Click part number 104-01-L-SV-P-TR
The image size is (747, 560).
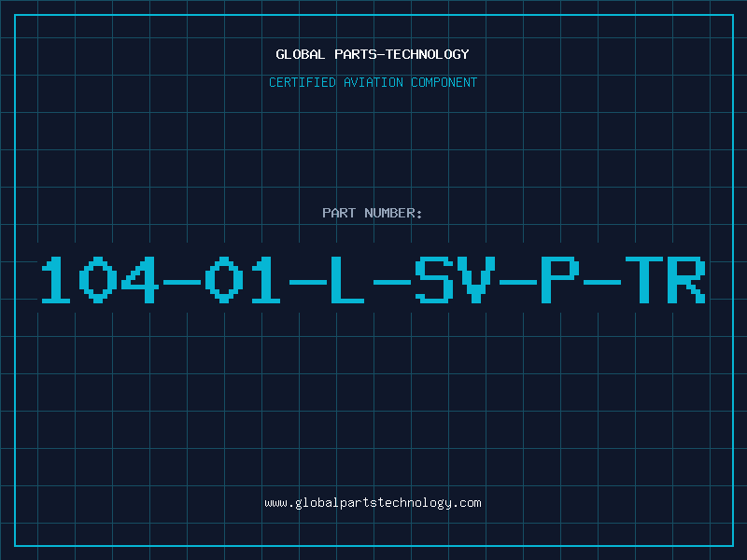373,279
